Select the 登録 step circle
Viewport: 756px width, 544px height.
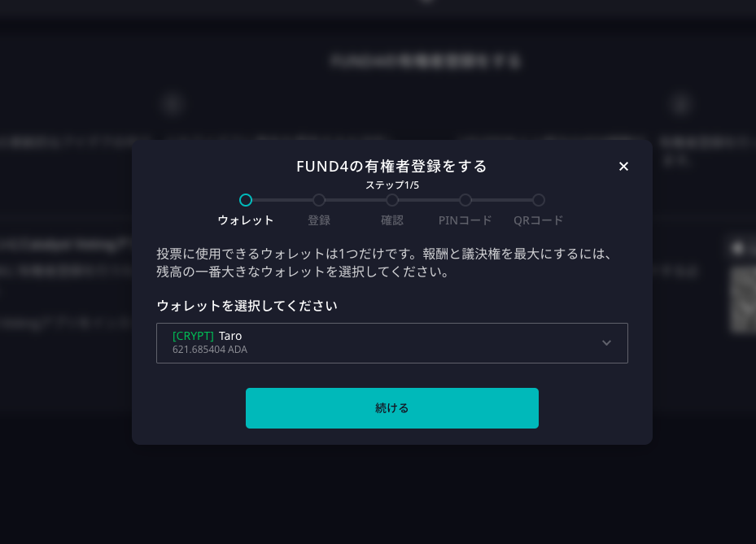(x=319, y=200)
